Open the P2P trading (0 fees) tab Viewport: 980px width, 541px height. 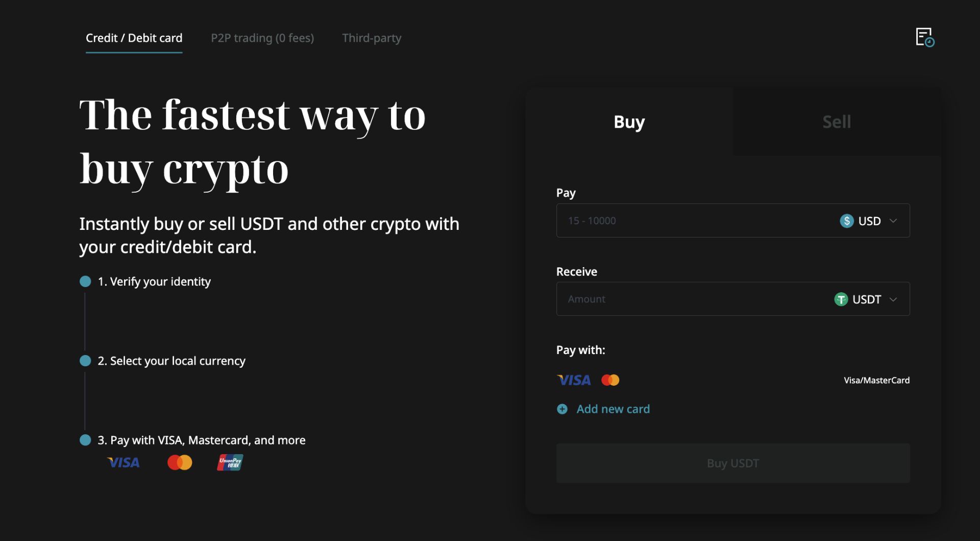[262, 38]
